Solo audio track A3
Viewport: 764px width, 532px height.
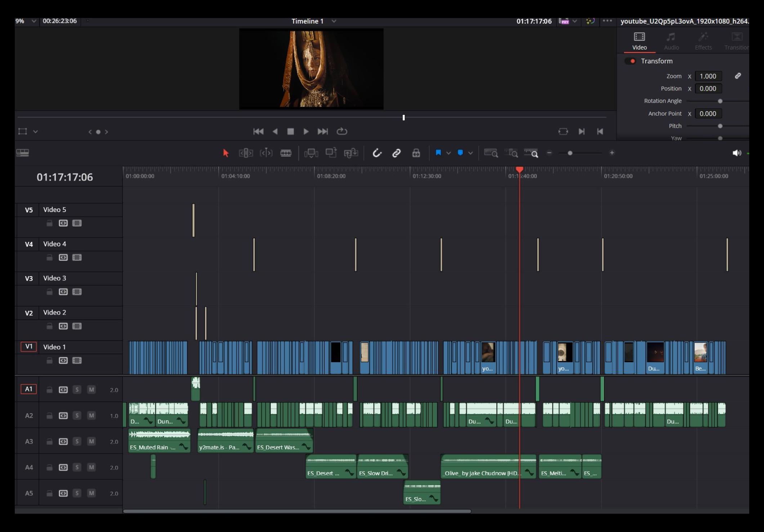(x=77, y=441)
